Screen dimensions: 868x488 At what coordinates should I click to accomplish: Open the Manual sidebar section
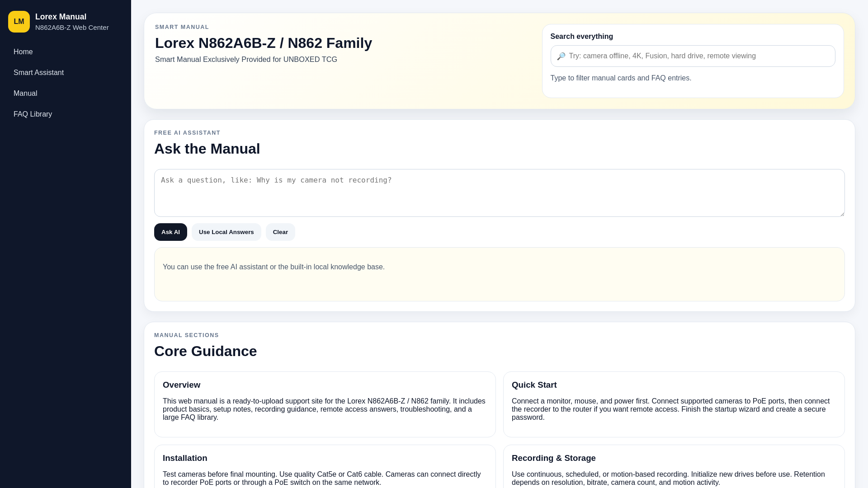(66, 94)
